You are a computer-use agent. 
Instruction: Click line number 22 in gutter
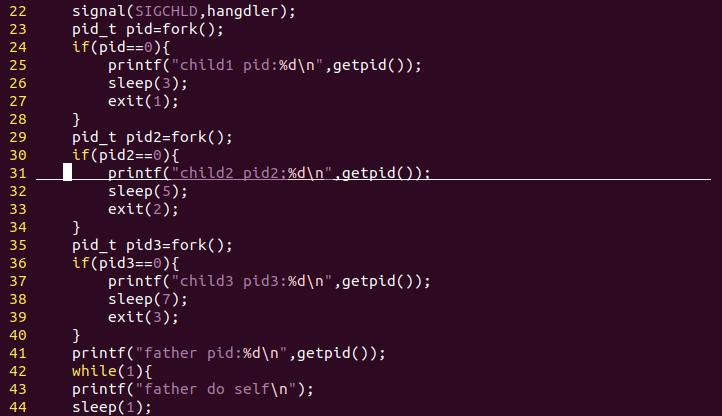pyautogui.click(x=18, y=11)
